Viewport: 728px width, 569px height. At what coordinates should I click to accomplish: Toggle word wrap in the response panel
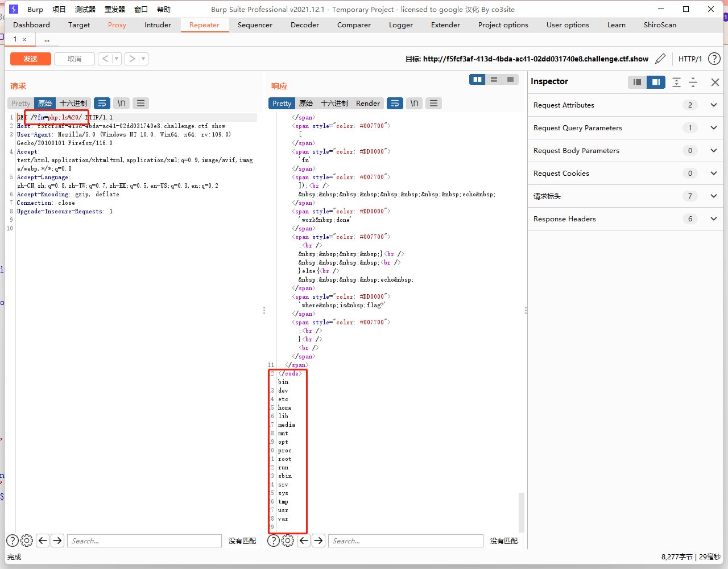click(x=395, y=103)
